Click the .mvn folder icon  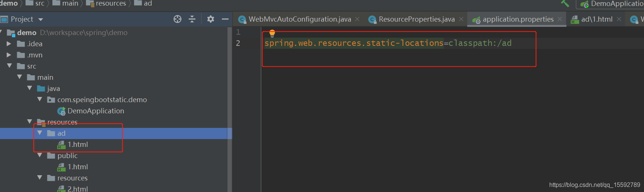(x=21, y=55)
